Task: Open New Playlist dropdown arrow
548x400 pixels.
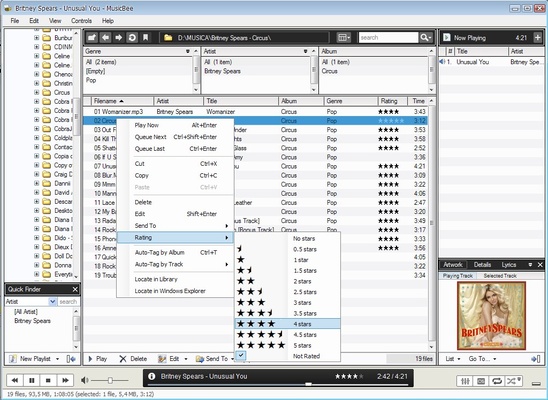Action: [x=57, y=359]
